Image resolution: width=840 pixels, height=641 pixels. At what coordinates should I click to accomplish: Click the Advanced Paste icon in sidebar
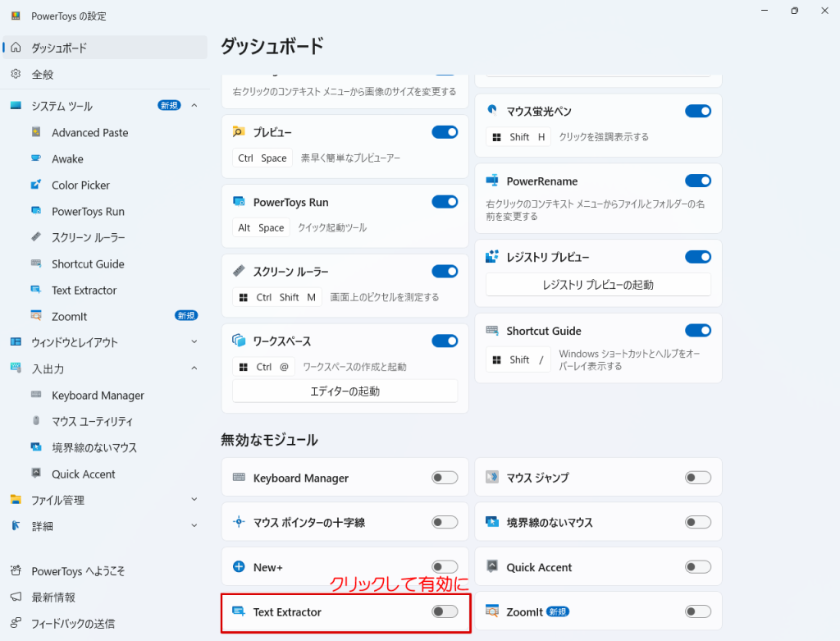click(x=36, y=132)
